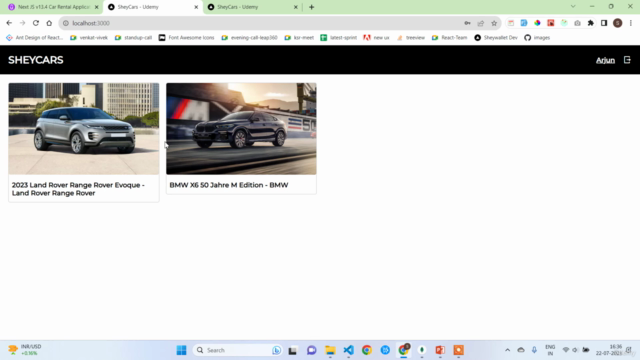Open new ux bookmark

pos(376,38)
